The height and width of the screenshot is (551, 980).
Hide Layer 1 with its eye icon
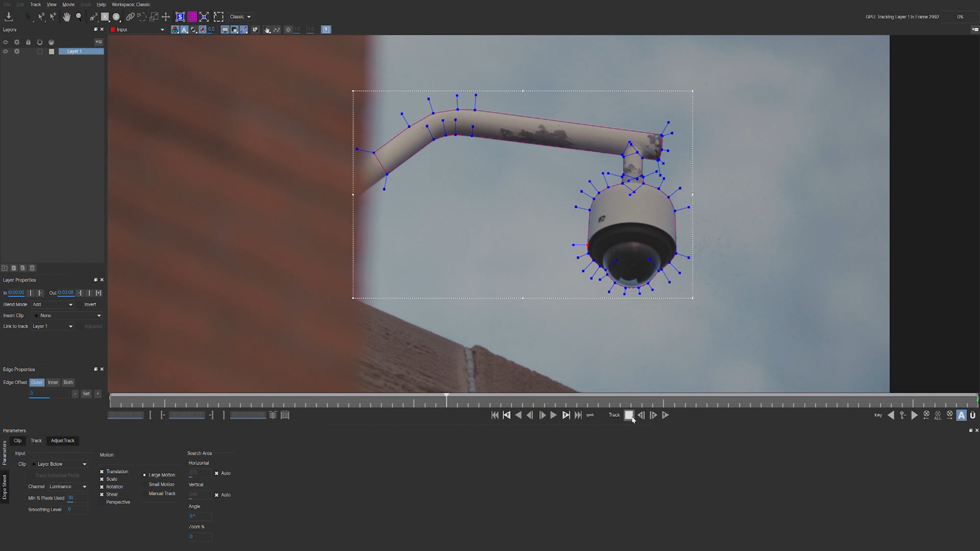[x=6, y=52]
